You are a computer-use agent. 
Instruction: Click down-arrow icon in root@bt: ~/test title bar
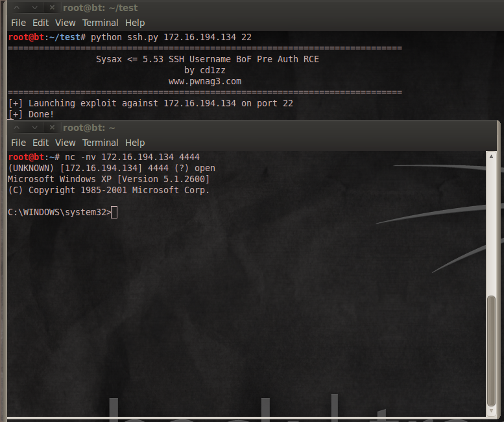click(x=35, y=7)
